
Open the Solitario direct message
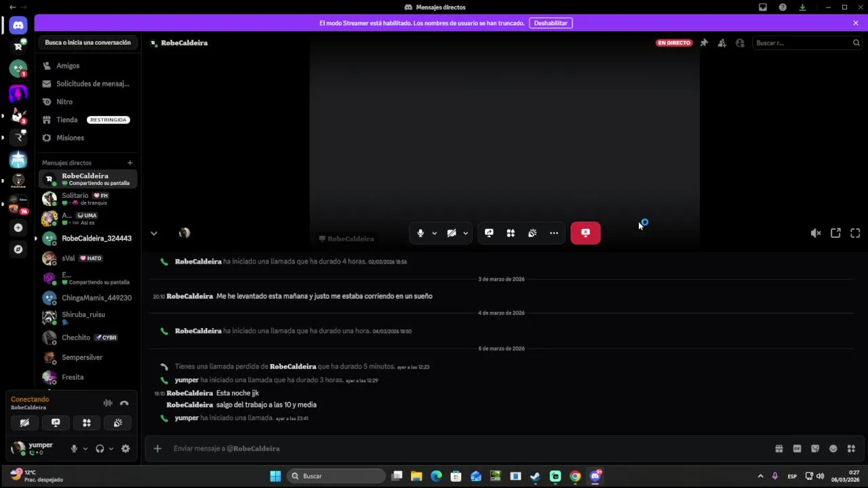[x=88, y=199]
